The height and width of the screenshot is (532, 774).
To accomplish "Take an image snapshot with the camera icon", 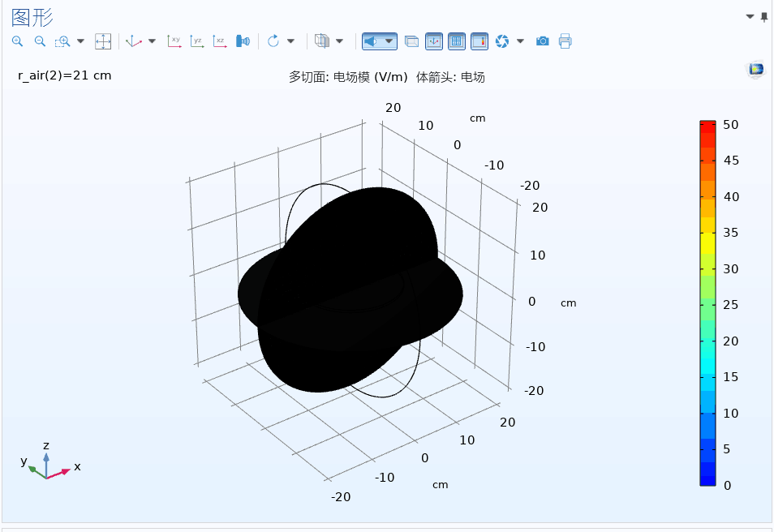I will pos(543,41).
